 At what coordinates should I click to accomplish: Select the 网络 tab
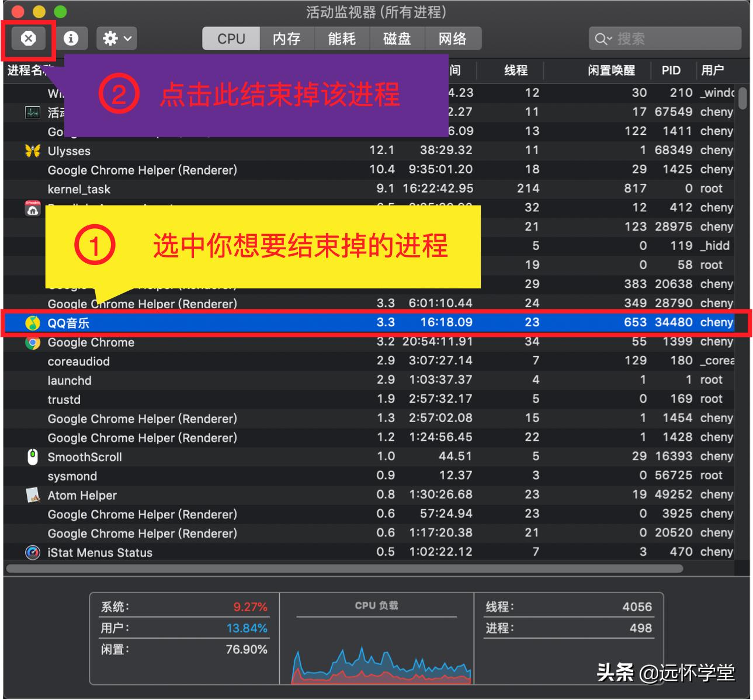click(453, 39)
